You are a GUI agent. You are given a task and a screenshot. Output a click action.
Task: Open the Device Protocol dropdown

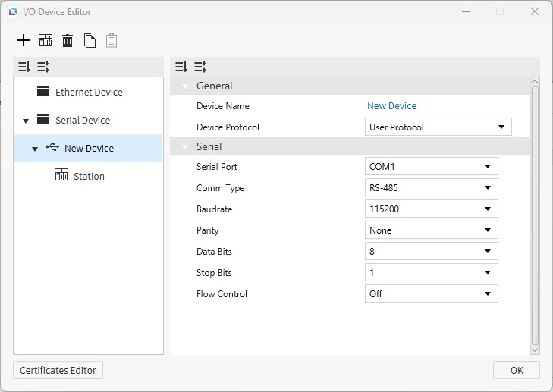click(438, 127)
